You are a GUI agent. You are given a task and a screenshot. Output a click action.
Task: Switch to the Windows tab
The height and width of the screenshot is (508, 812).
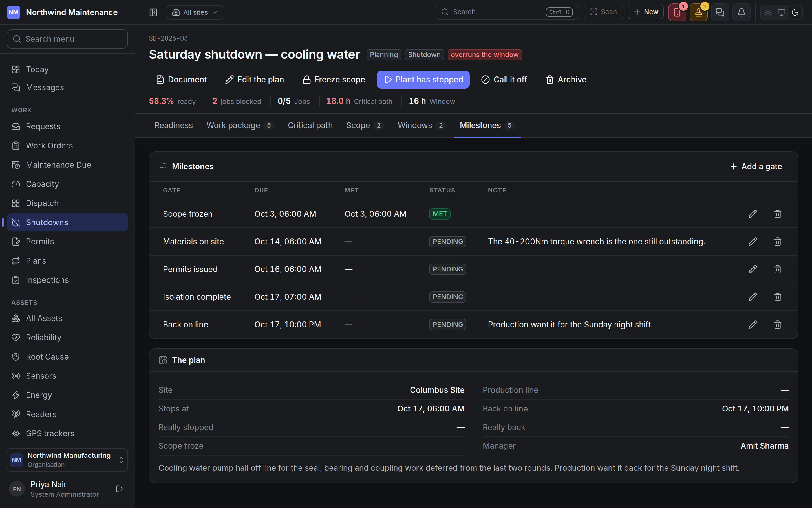422,125
